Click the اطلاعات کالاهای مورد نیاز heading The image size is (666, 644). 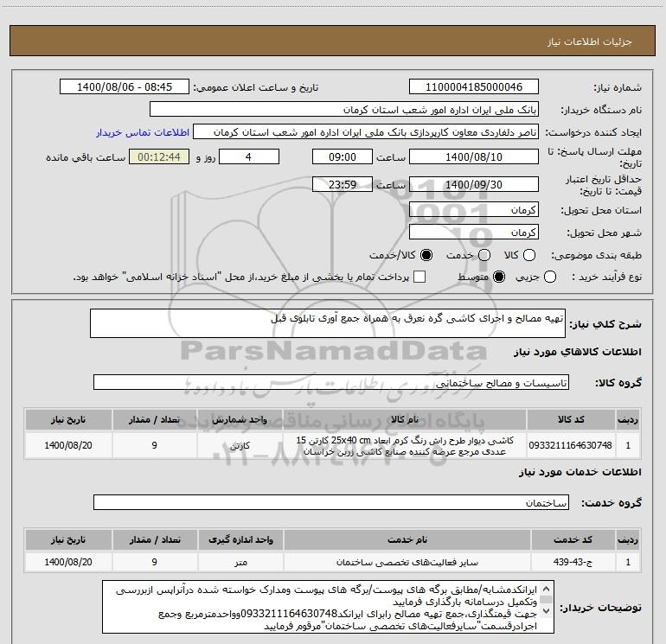578,352
